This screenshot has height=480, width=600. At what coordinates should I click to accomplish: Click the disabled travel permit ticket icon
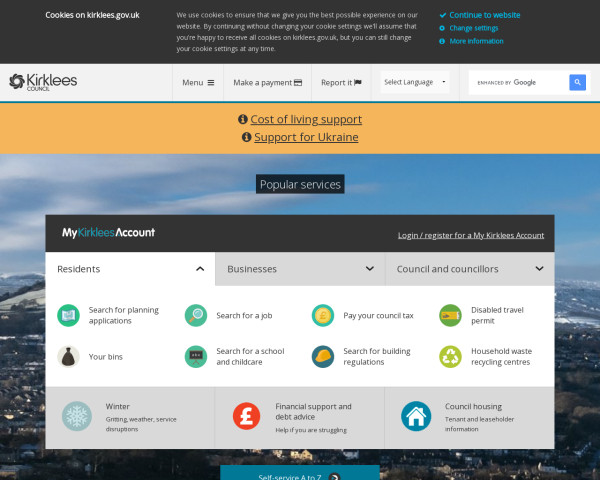tap(450, 315)
